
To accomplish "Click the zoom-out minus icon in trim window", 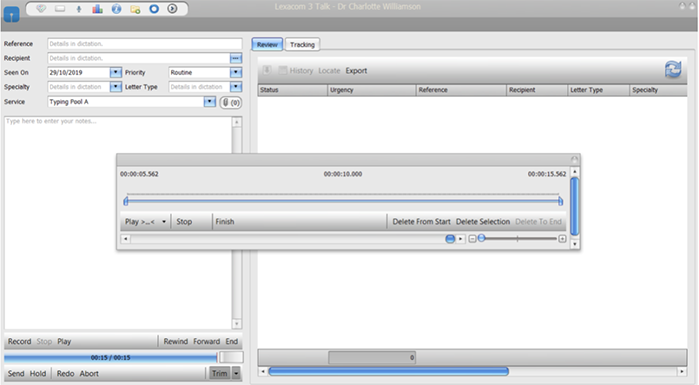I will pyautogui.click(x=473, y=239).
